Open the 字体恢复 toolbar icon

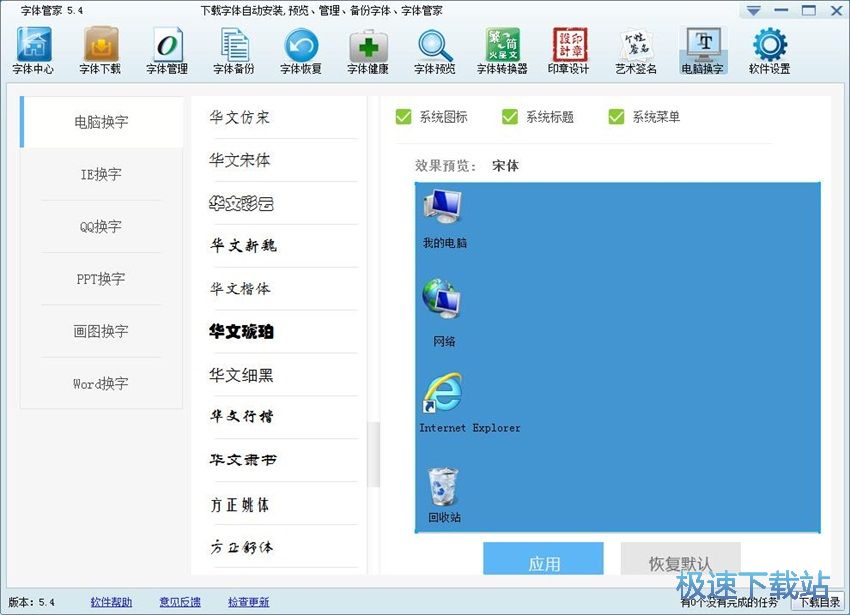301,50
